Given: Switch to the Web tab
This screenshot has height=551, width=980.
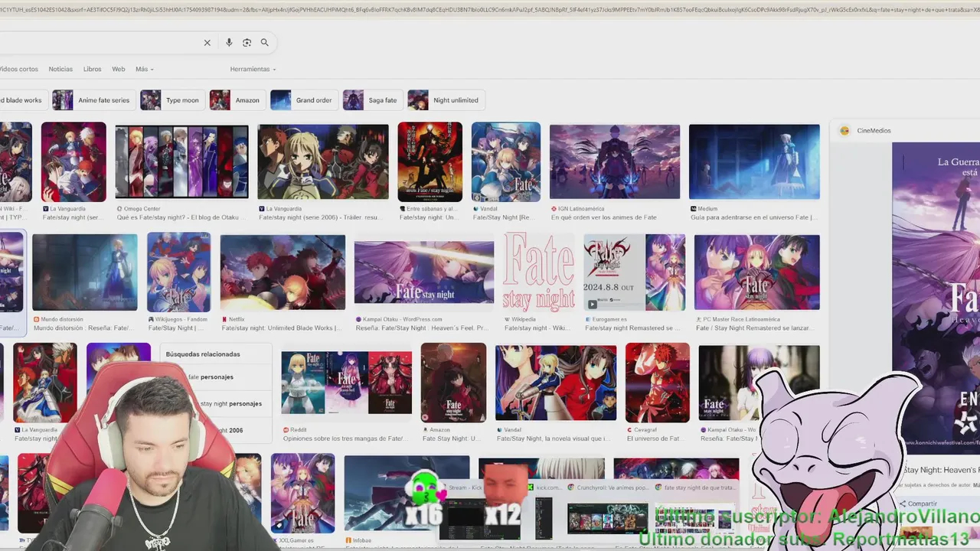Looking at the screenshot, I should [119, 69].
